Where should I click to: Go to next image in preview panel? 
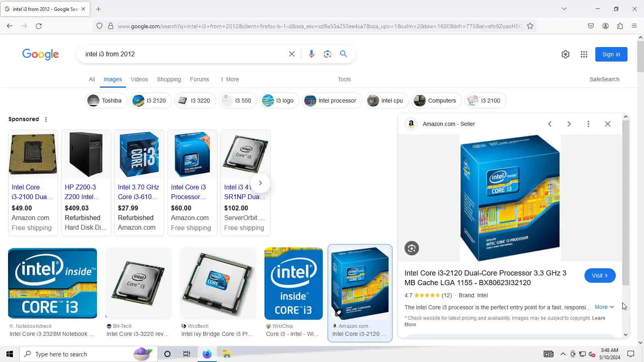(x=569, y=124)
